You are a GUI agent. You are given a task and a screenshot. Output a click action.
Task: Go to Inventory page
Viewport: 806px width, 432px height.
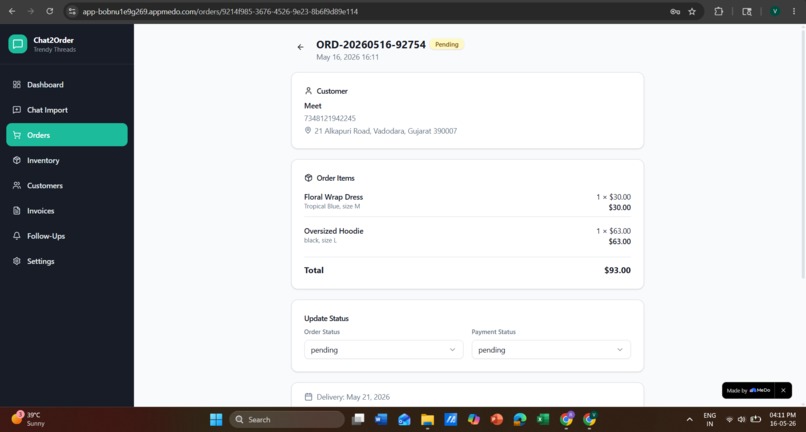(x=67, y=160)
